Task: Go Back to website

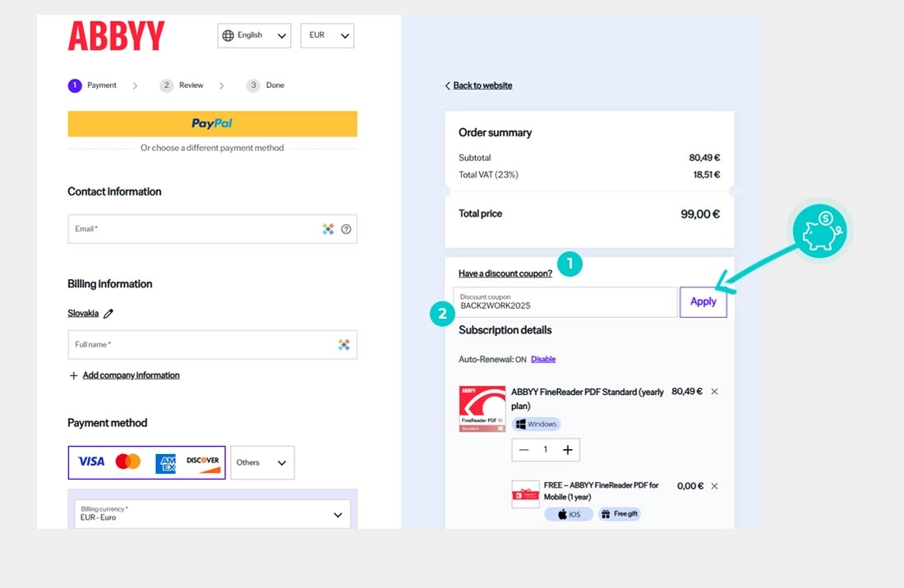Action: click(x=482, y=85)
